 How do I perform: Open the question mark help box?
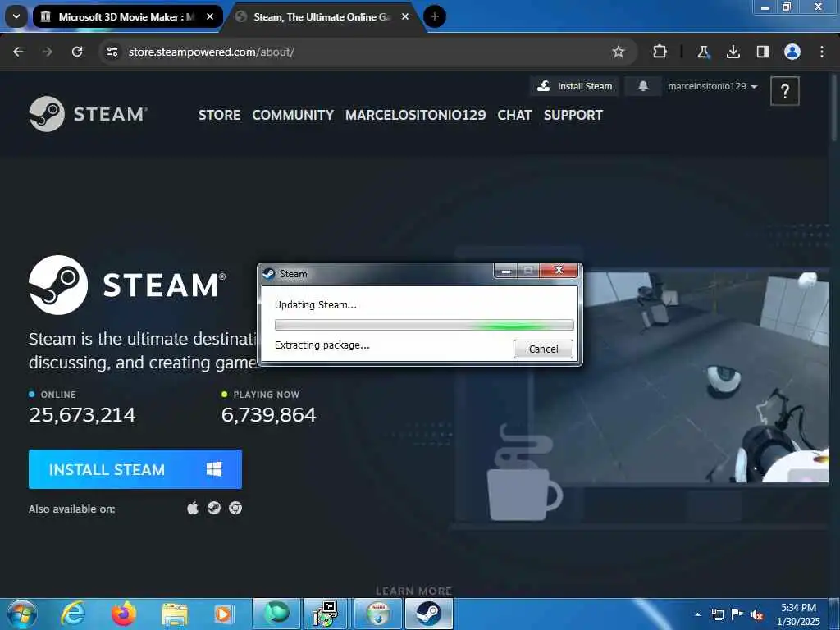[x=785, y=91]
